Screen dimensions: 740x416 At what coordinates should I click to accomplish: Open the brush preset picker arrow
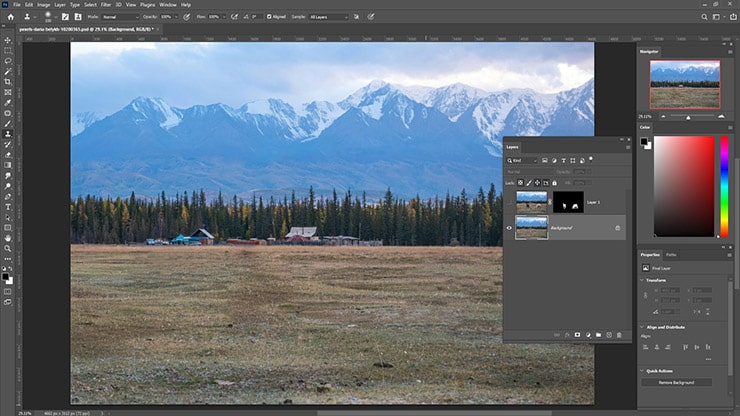(55, 17)
